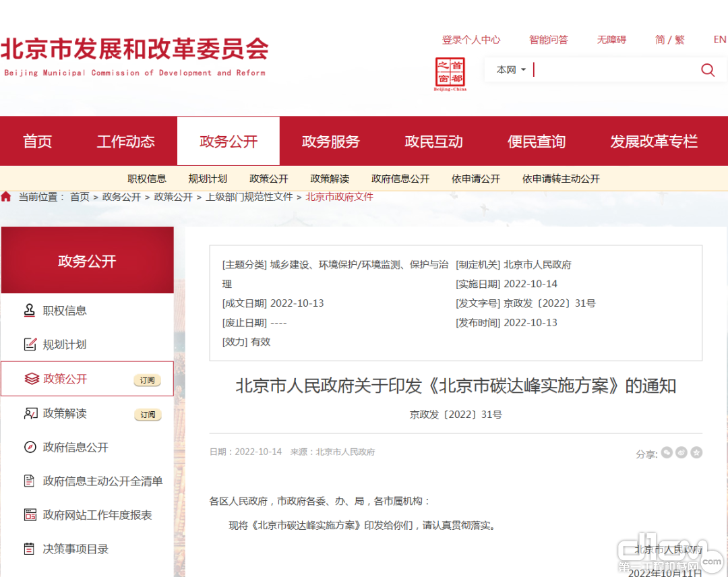Screen dimensions: 728x577
Task: Select the 决策事项目录 clipboard icon
Action: pos(30,549)
